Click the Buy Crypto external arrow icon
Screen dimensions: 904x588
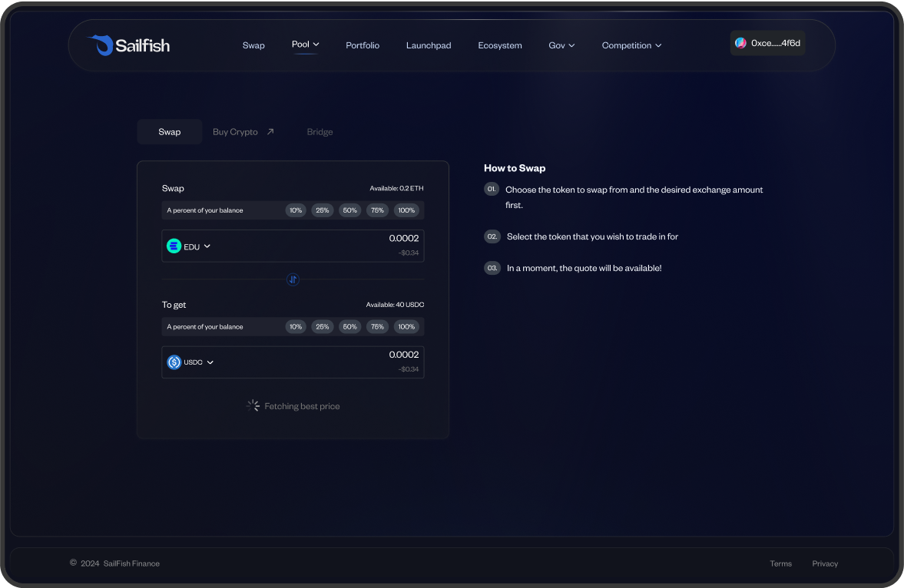pos(270,132)
